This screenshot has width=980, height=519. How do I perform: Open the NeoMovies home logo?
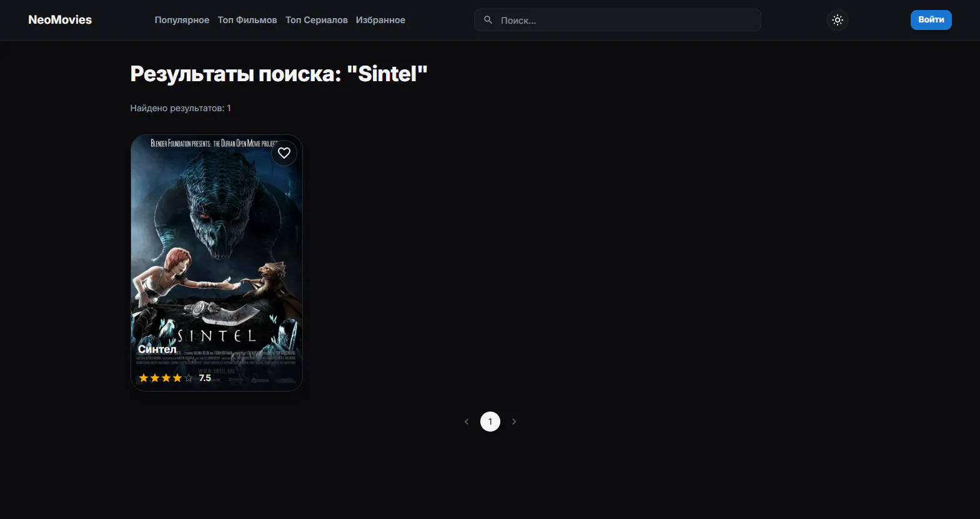(x=60, y=20)
